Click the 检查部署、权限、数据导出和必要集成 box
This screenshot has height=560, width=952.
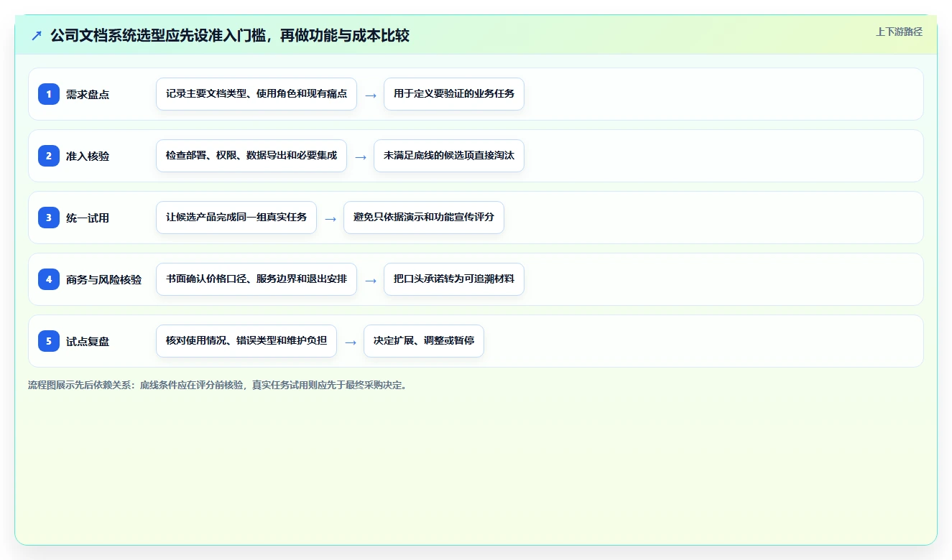(x=251, y=156)
